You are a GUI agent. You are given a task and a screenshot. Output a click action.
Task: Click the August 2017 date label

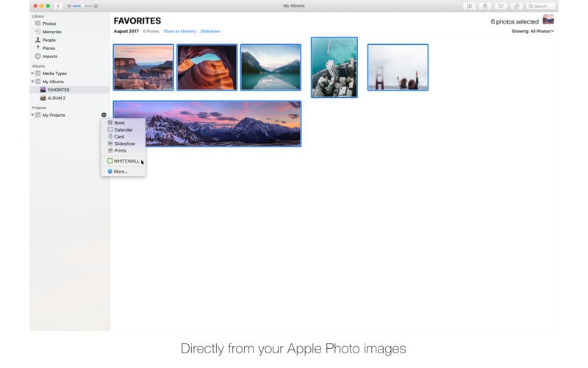pos(126,31)
